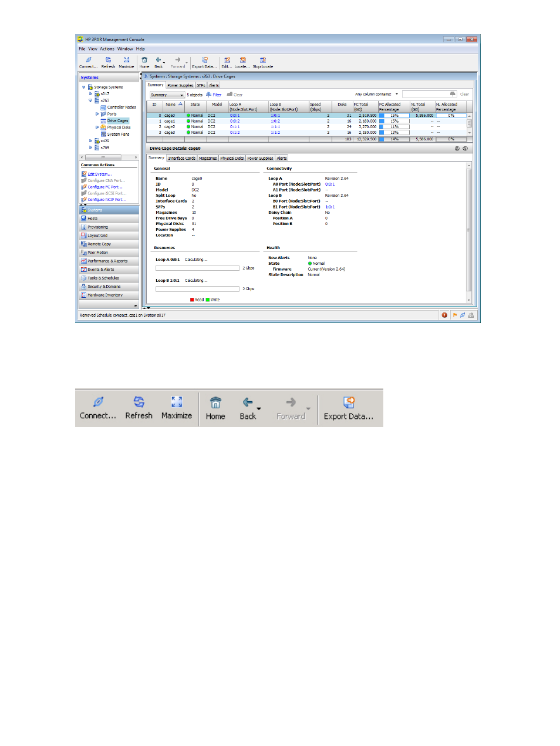Open the Window menu
Screen dimensions: 560x746
pos(125,49)
